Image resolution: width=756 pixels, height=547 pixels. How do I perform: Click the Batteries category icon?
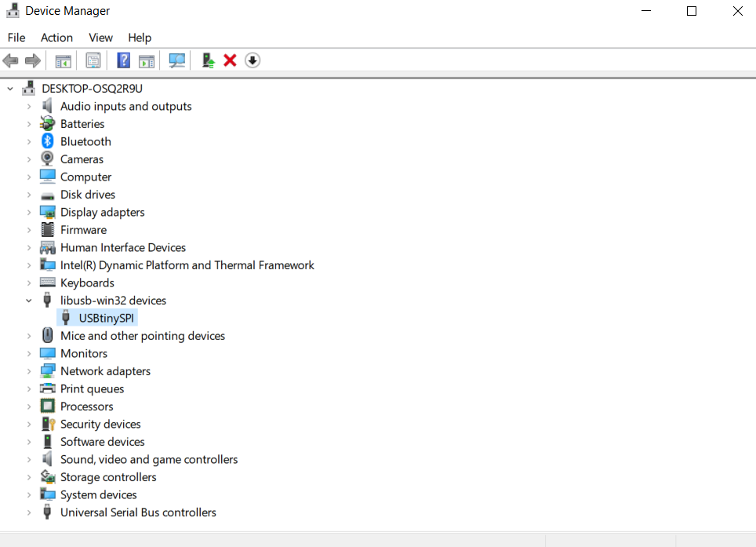47,123
